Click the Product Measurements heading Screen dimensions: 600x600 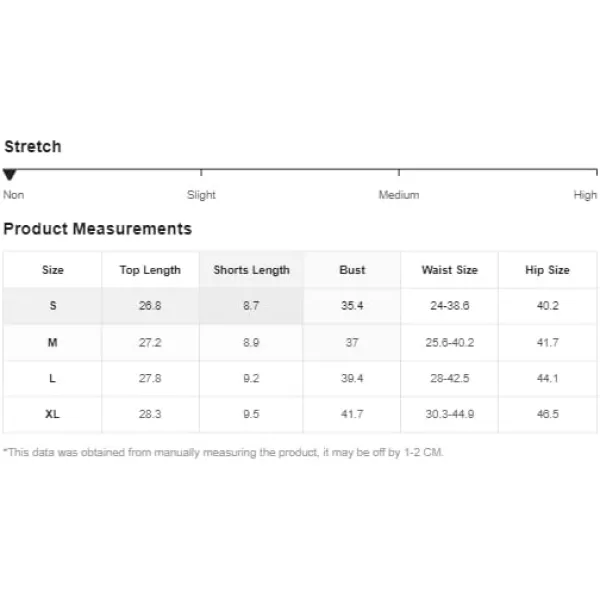point(98,229)
